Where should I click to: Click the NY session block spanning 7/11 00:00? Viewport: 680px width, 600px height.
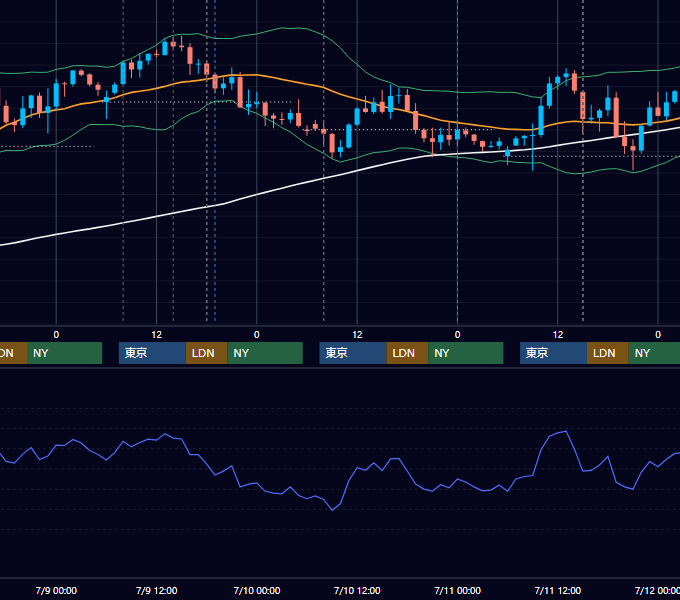click(x=466, y=353)
